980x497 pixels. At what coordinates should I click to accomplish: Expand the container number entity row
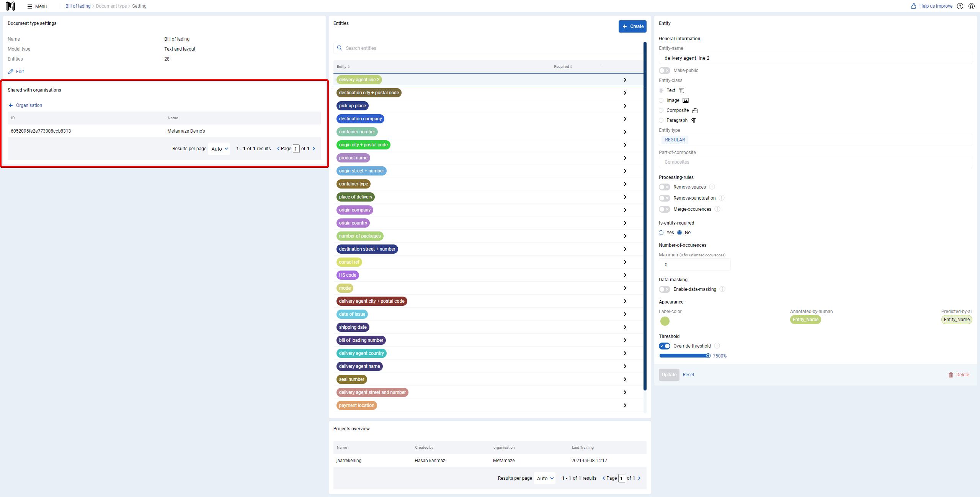[625, 132]
